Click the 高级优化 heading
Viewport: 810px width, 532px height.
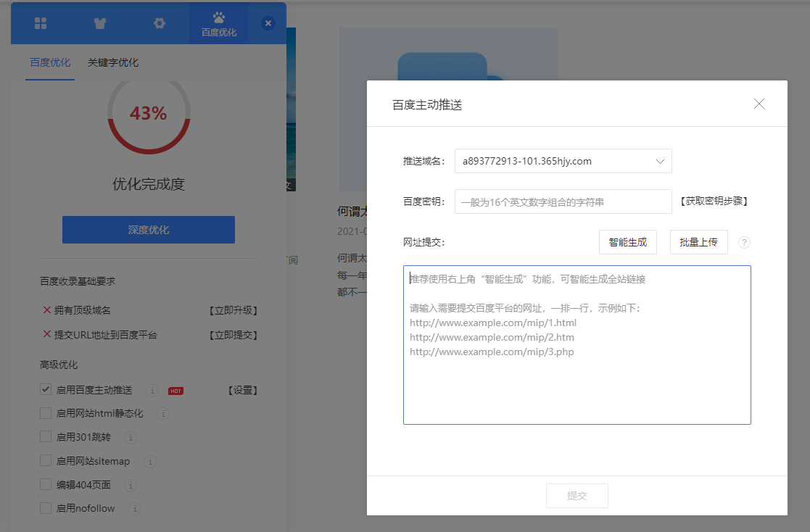coord(59,365)
